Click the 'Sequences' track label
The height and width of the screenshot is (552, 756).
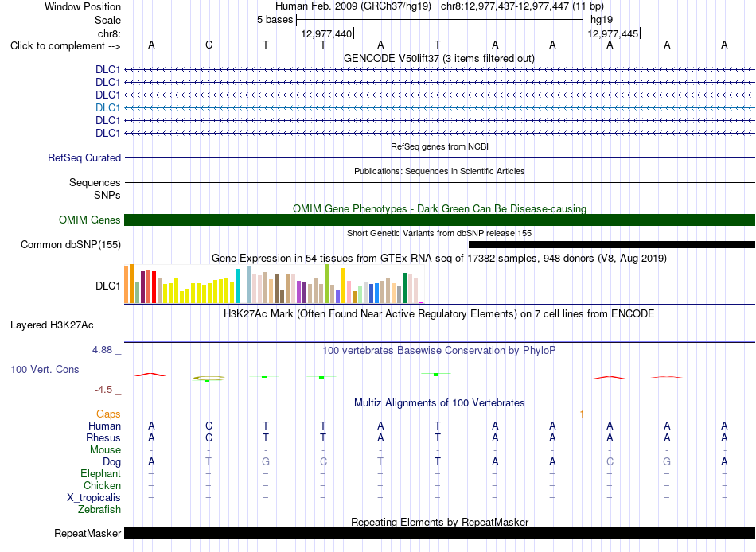[x=95, y=182]
